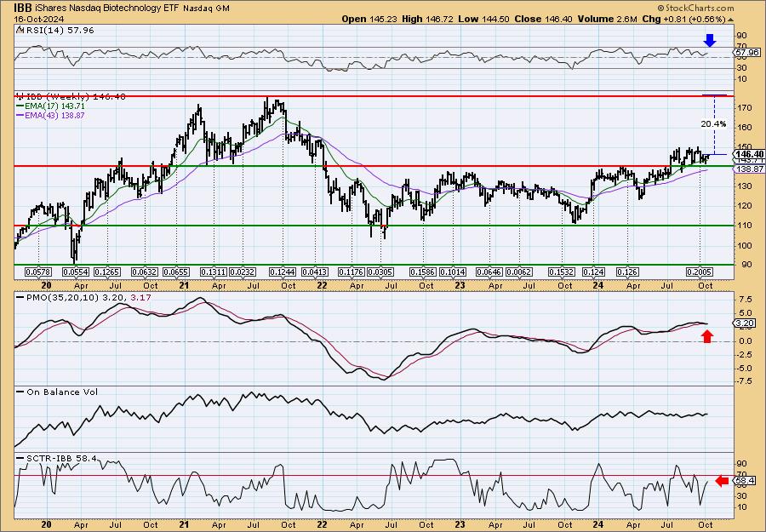Click the 58.4 SCTR axis value tag
766x532 pixels.
[745, 481]
